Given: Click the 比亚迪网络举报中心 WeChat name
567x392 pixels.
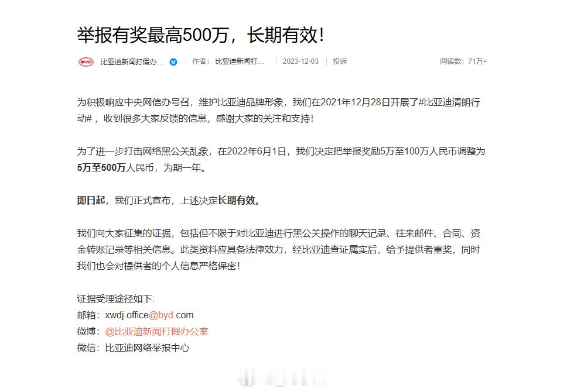Looking at the screenshot, I should tap(147, 348).
